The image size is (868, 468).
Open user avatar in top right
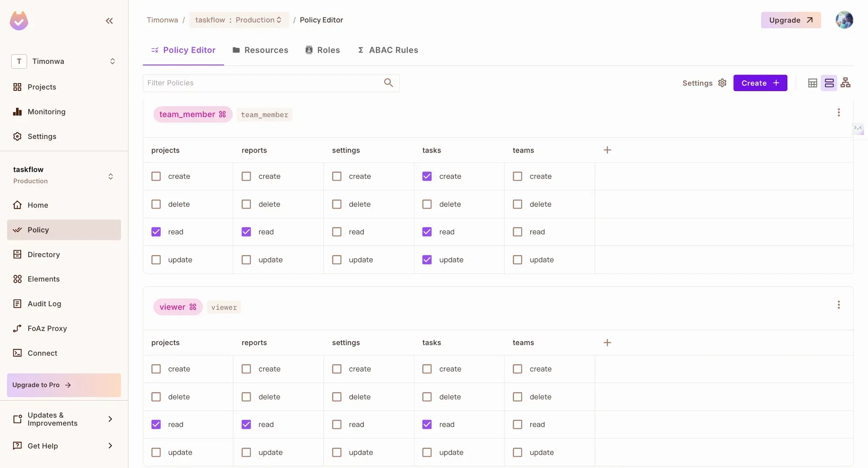(844, 20)
